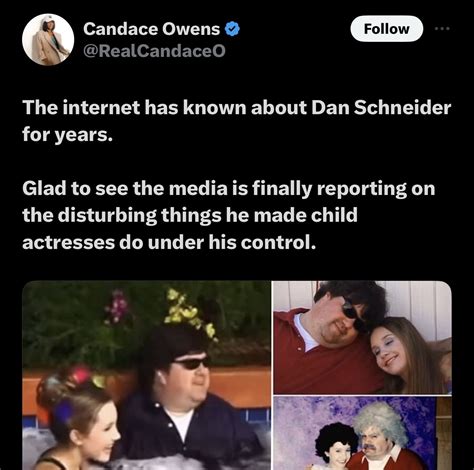
Task: Click the line 'the disturbing things he made child'
Action: click(190, 215)
